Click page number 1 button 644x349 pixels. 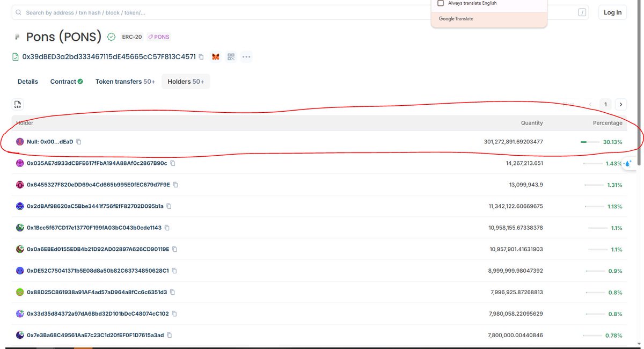point(605,105)
